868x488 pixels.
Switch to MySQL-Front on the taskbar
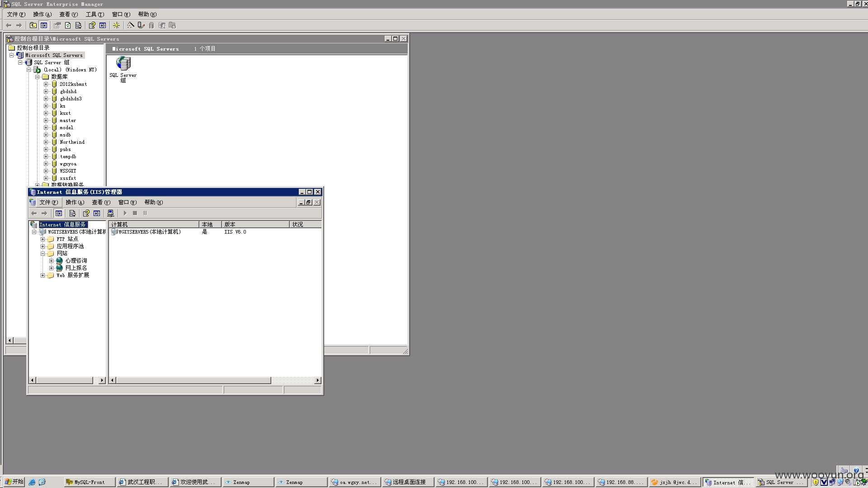tap(89, 482)
